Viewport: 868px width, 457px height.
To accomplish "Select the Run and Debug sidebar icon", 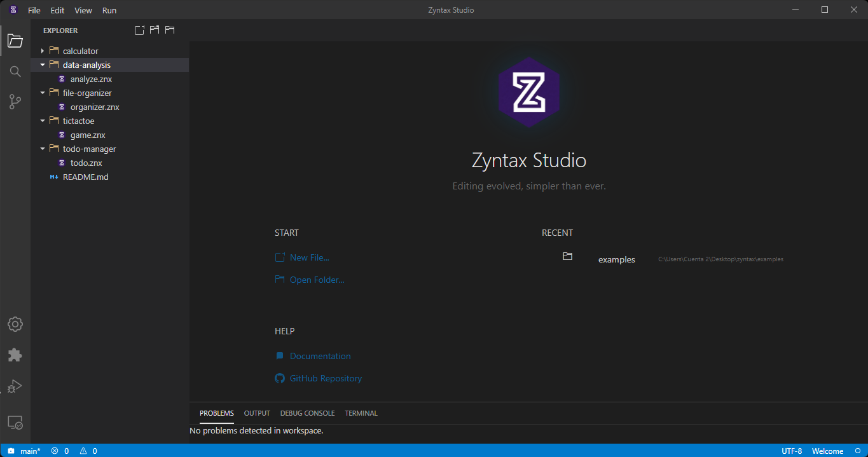I will (15, 386).
